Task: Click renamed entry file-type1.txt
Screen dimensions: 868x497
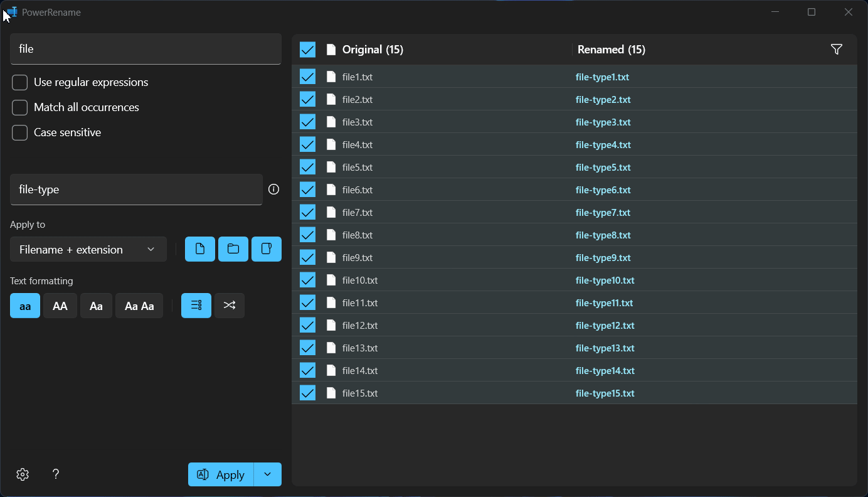Action: (602, 77)
